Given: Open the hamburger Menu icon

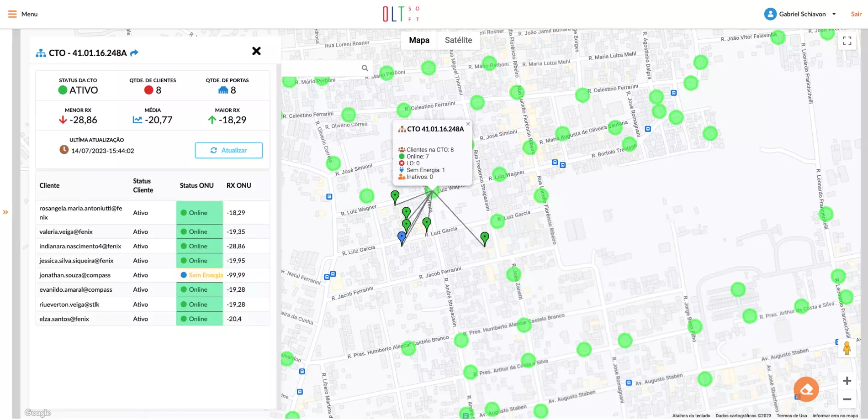Looking at the screenshot, I should pos(12,14).
